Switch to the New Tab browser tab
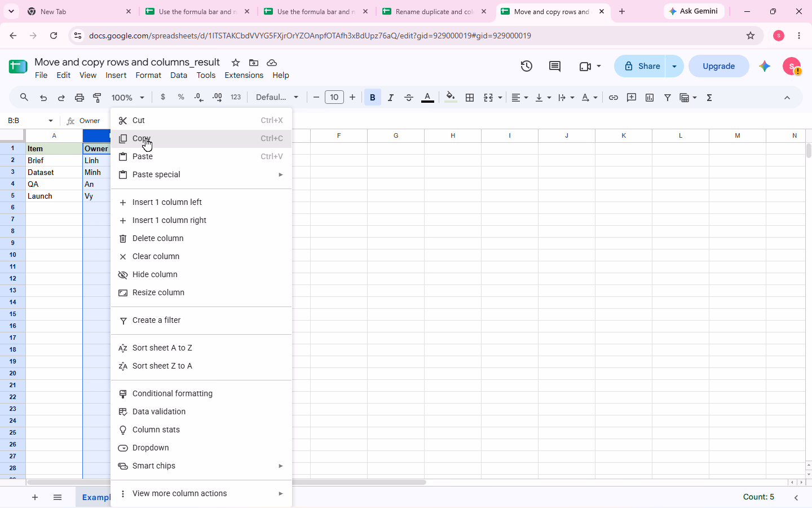Viewport: 812px width, 508px height. [80, 11]
